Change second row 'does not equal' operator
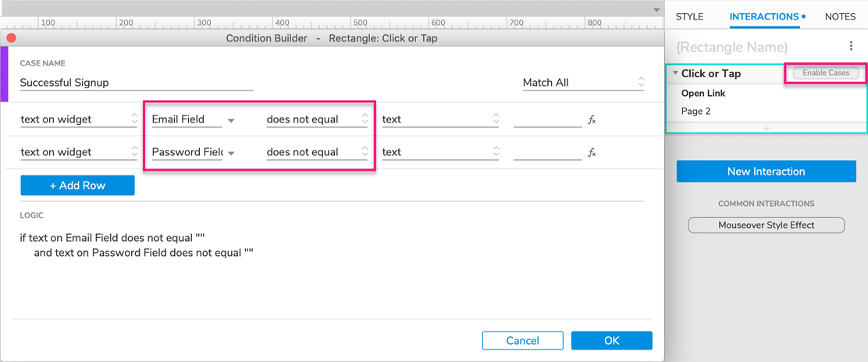 coord(317,152)
